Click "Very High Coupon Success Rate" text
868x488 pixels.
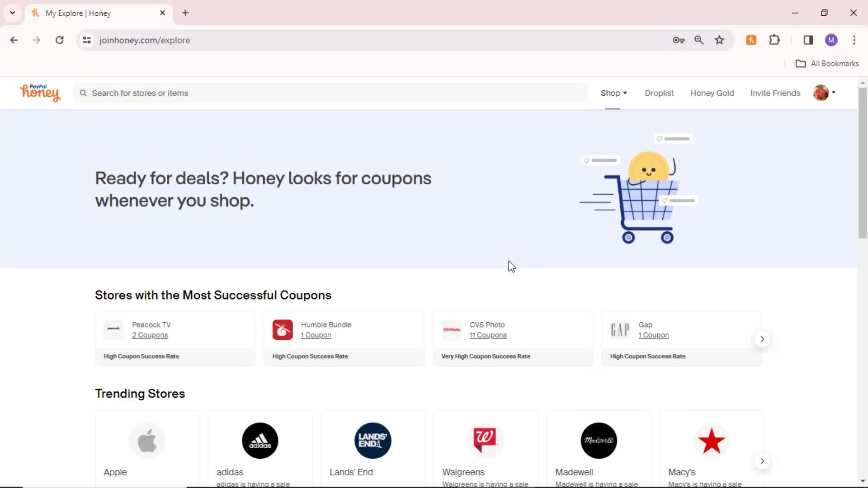pos(486,357)
